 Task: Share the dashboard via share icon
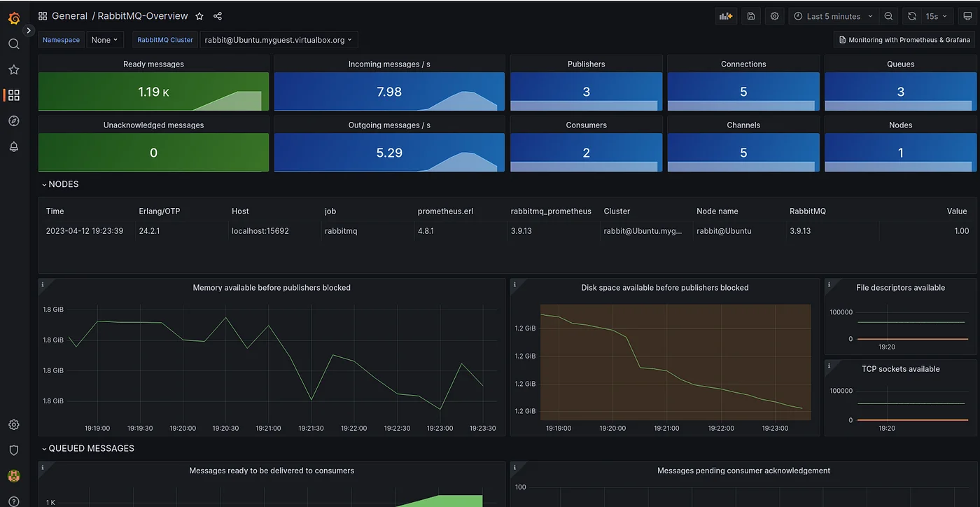click(218, 16)
